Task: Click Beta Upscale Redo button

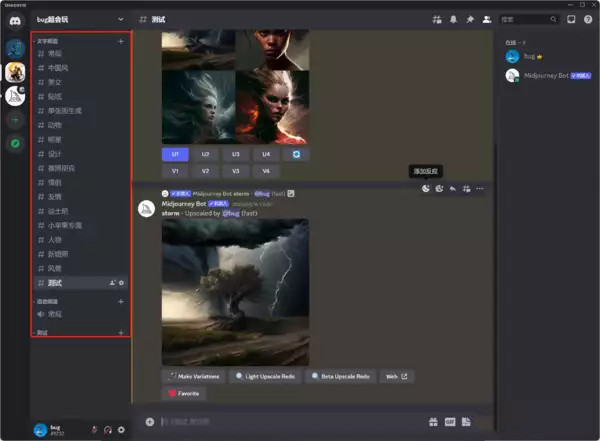Action: click(341, 376)
